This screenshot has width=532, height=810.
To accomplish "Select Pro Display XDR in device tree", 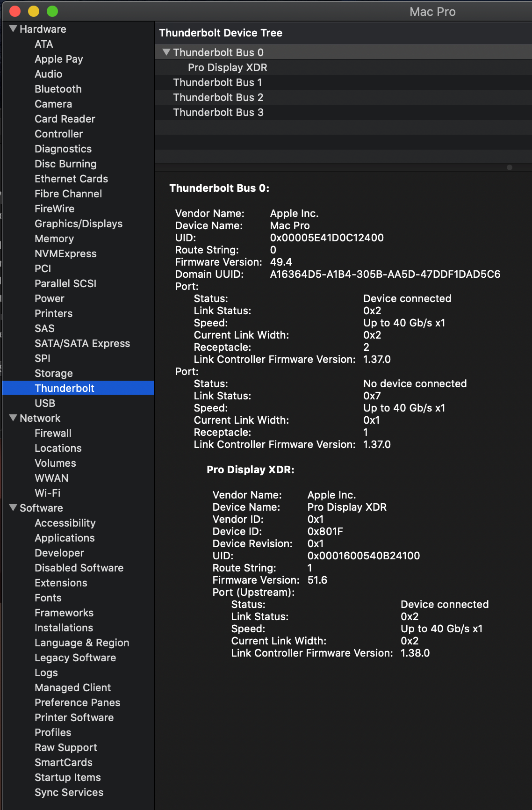I will (227, 67).
